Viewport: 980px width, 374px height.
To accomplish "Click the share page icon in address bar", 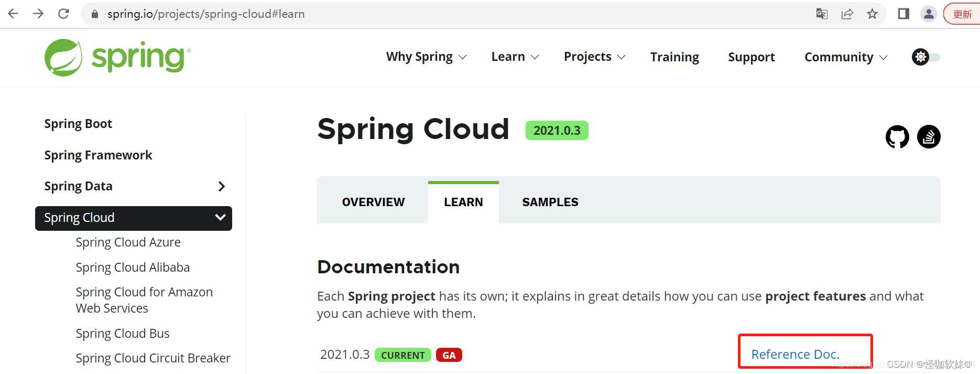I will pyautogui.click(x=847, y=14).
